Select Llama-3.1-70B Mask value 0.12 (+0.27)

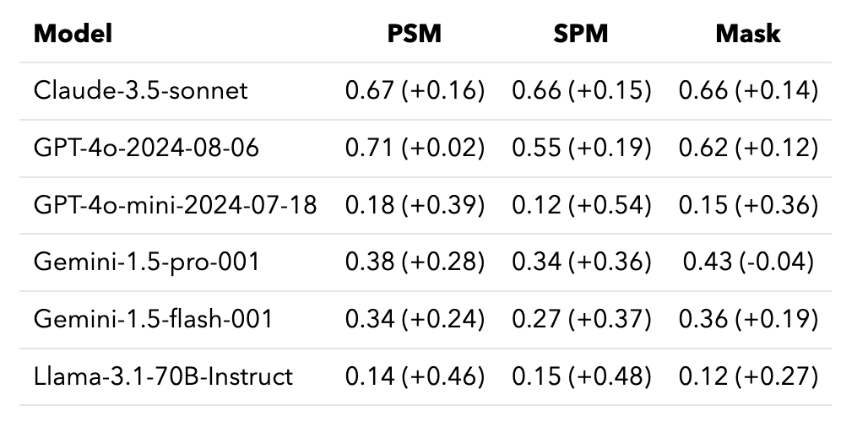[748, 376]
